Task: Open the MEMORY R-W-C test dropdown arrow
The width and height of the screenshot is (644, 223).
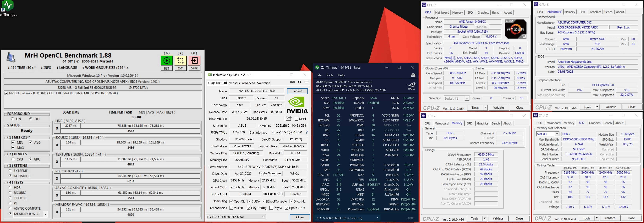Action: 45,214
